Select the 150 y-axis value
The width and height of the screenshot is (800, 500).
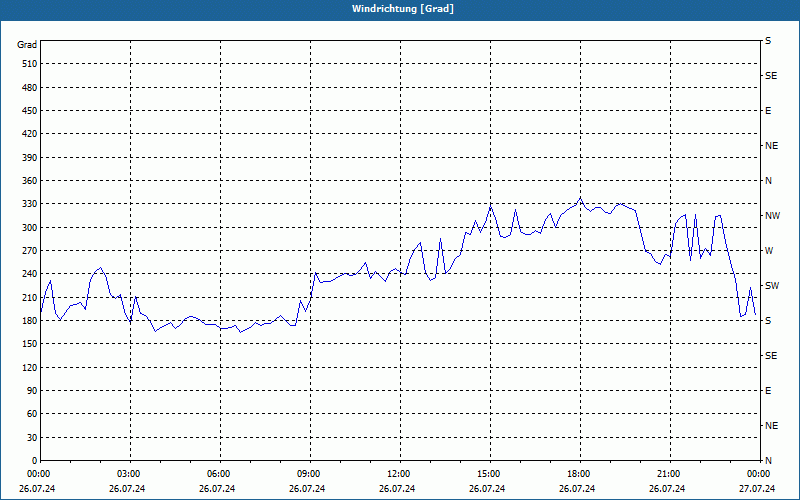pos(29,344)
